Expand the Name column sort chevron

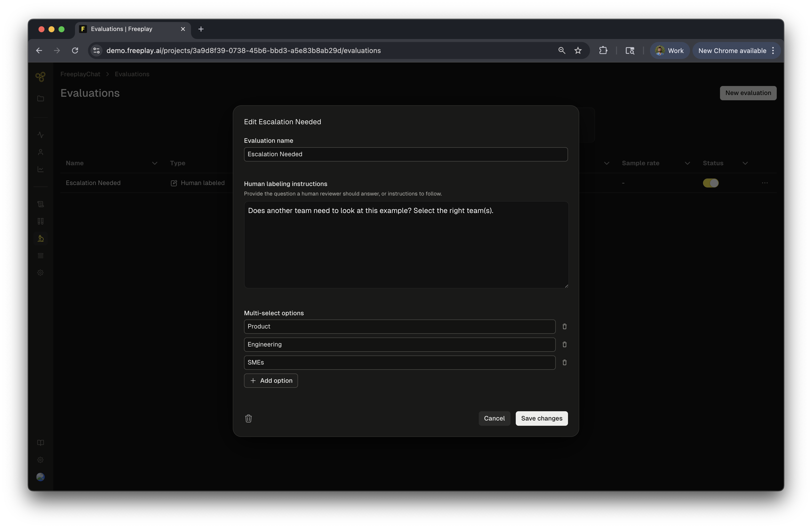click(x=154, y=163)
